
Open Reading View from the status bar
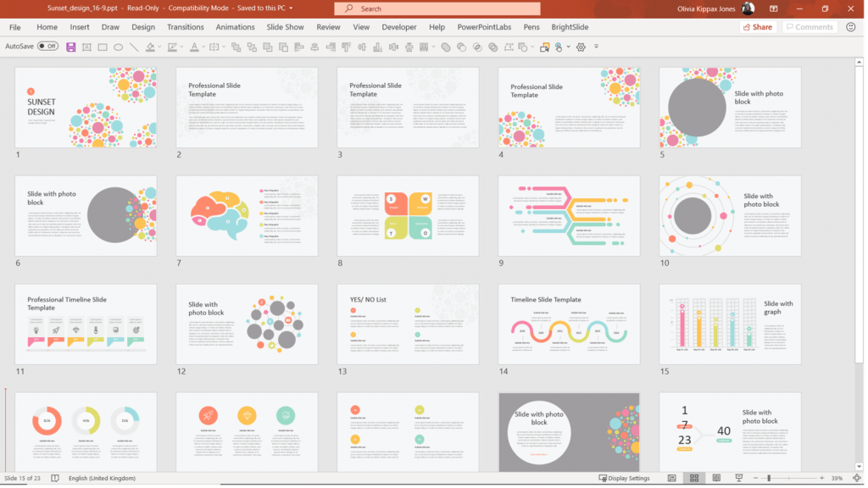(x=718, y=477)
